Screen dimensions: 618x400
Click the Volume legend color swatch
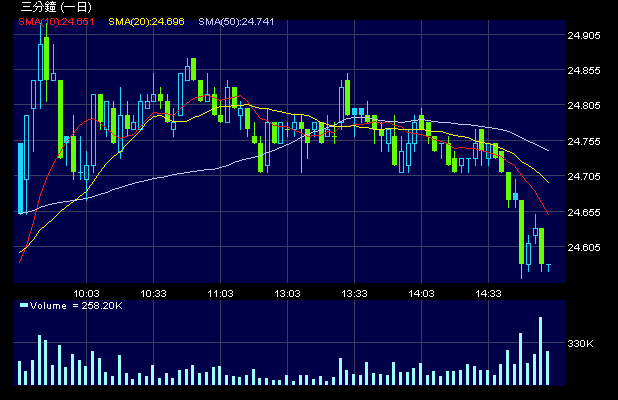click(24, 305)
